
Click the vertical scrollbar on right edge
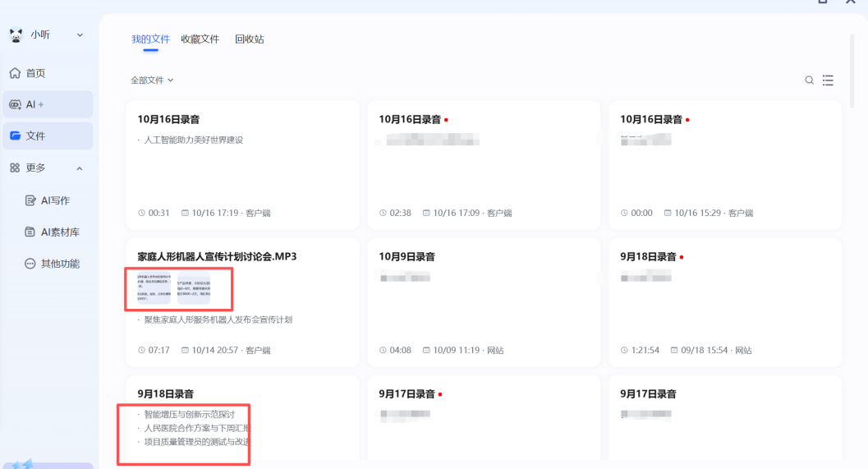[x=853, y=70]
